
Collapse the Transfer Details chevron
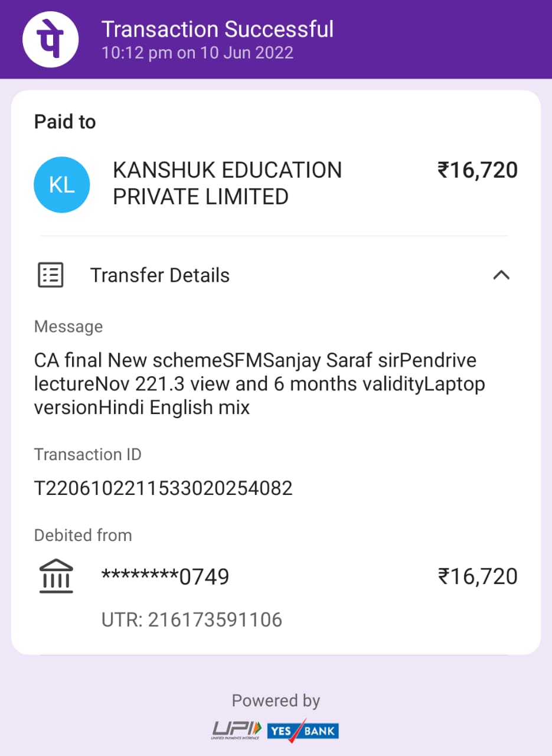[501, 275]
